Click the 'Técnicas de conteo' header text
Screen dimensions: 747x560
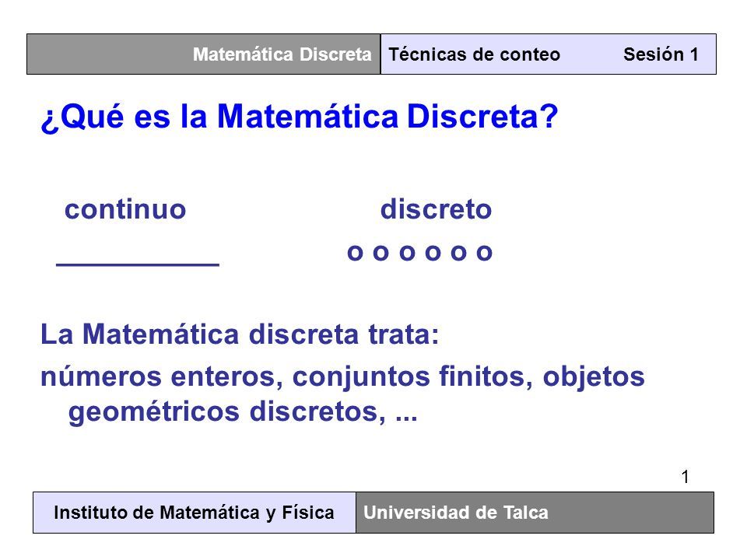click(474, 54)
